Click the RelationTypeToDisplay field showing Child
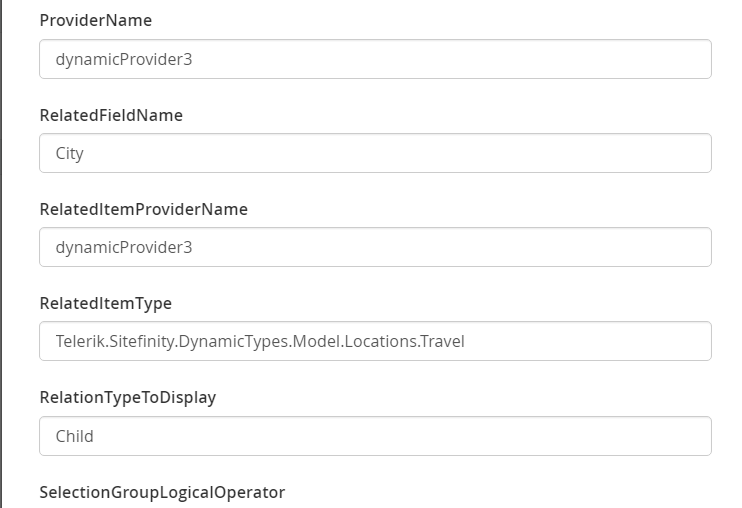The height and width of the screenshot is (508, 742). pos(375,436)
